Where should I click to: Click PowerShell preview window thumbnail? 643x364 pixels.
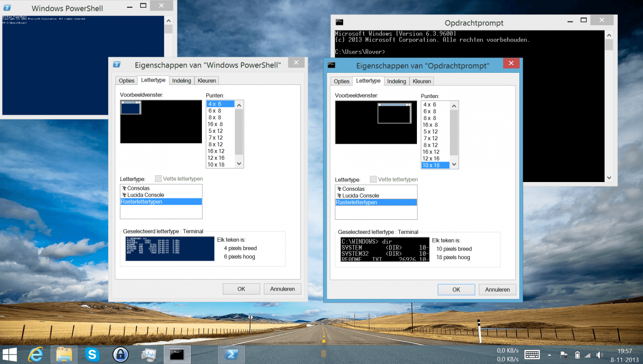pyautogui.click(x=131, y=107)
